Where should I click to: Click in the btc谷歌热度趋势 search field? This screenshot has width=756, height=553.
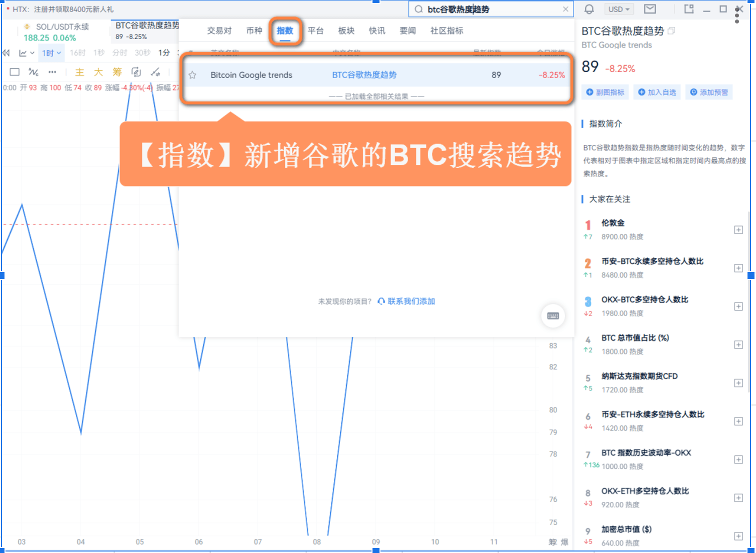point(490,9)
